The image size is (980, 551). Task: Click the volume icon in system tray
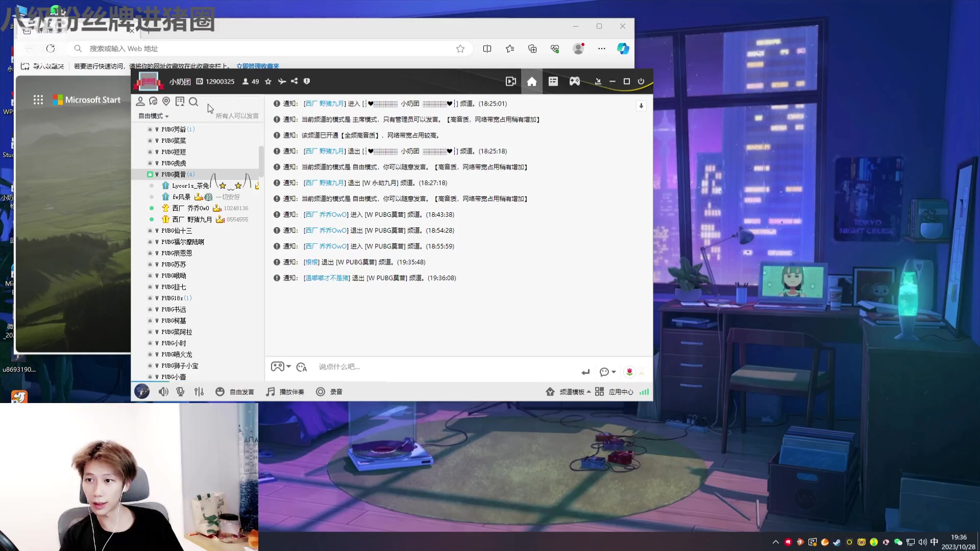[922, 542]
